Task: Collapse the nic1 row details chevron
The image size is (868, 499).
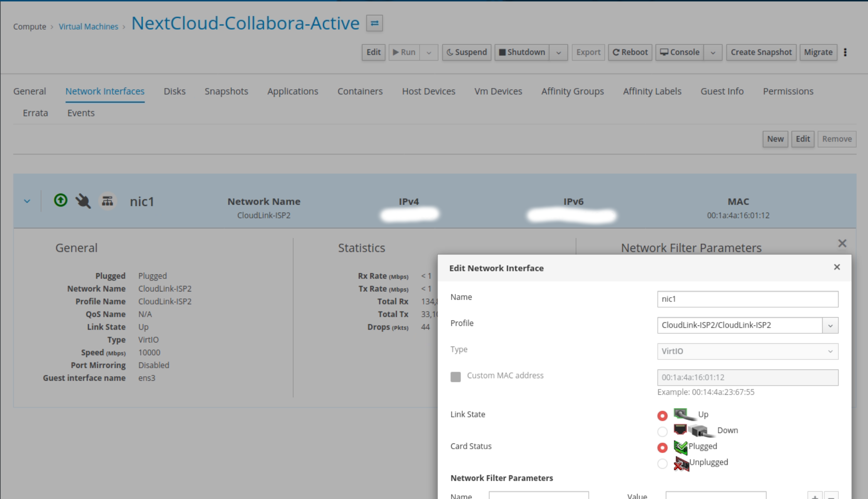Action: pos(27,201)
